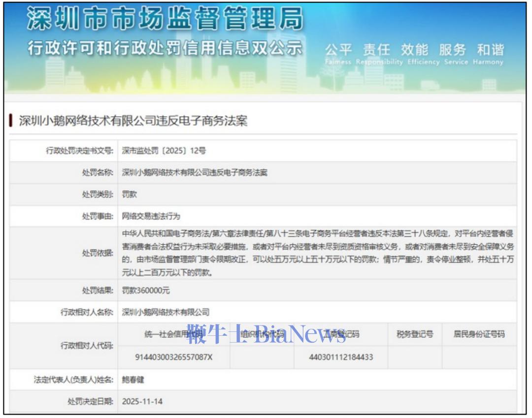Click the 罚款 penalty category value
Screen dimensions: 532x418
point(129,194)
